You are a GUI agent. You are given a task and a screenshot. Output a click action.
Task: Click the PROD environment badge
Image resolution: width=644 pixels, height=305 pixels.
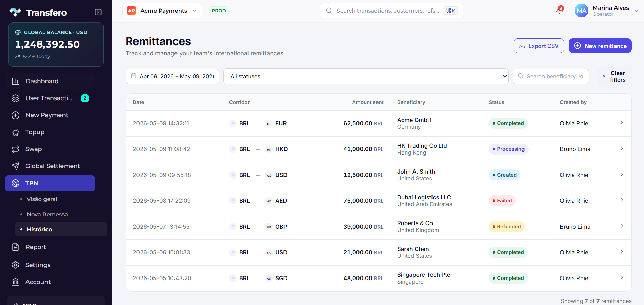pos(219,11)
